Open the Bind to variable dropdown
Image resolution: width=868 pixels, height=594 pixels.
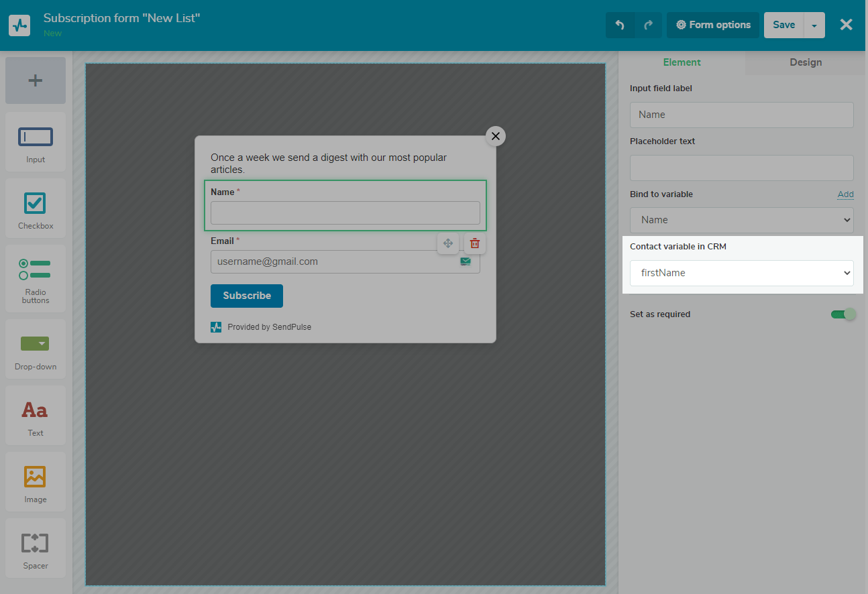coord(741,220)
